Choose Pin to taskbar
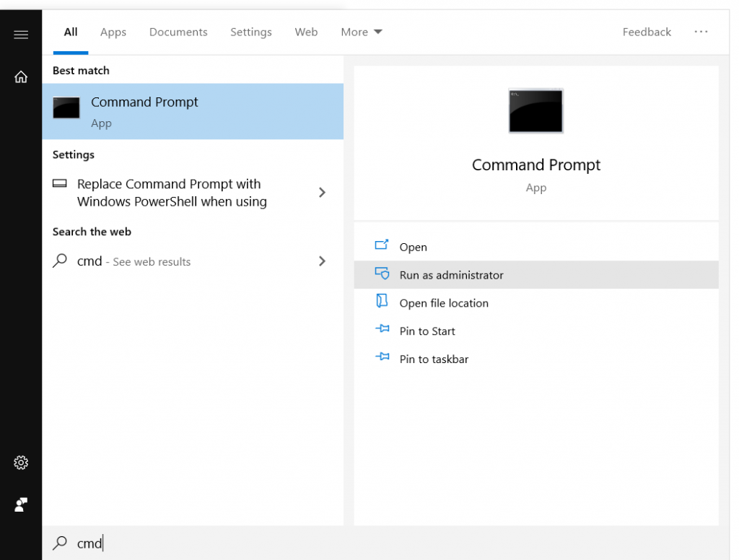739x560 pixels. click(x=536, y=359)
